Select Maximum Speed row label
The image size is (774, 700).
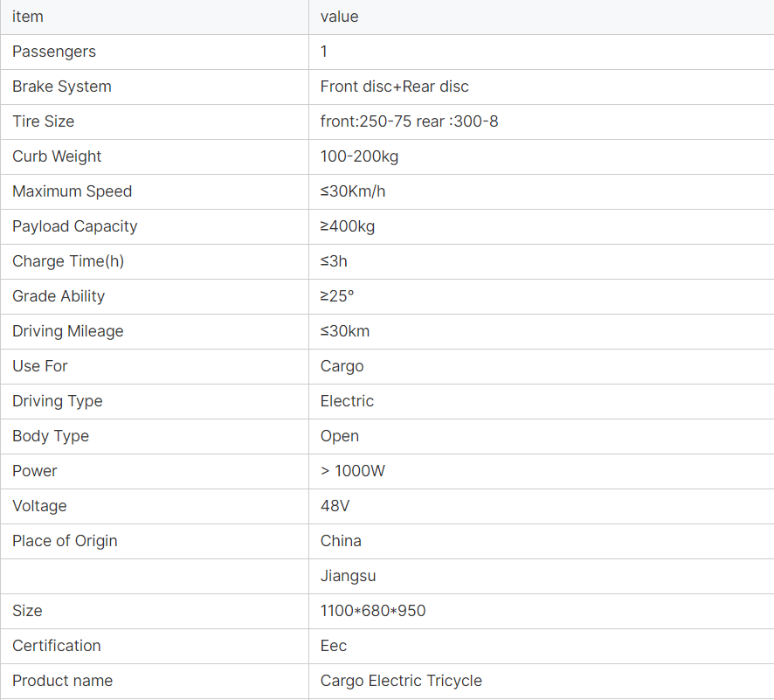pyautogui.click(x=72, y=191)
